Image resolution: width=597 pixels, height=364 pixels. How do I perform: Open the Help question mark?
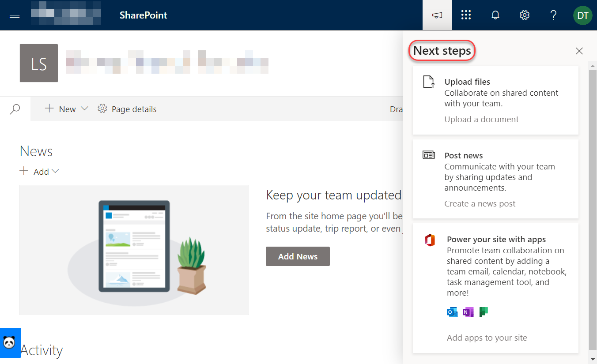(553, 15)
